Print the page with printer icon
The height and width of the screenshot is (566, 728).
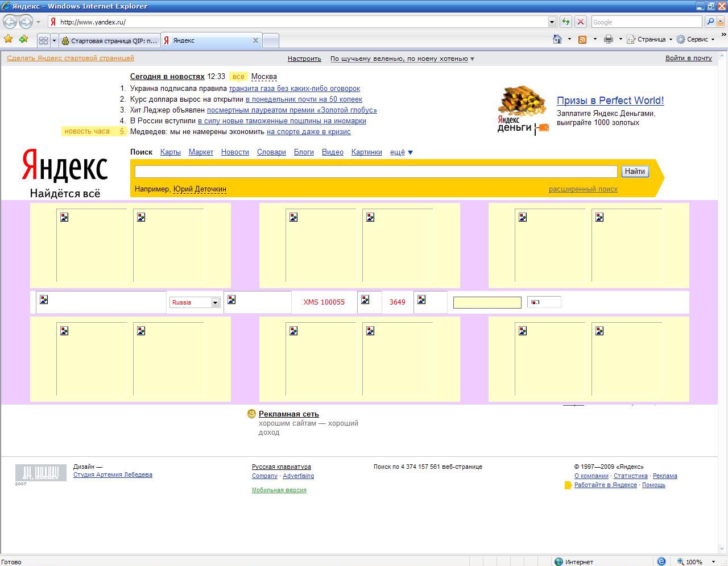pos(608,39)
